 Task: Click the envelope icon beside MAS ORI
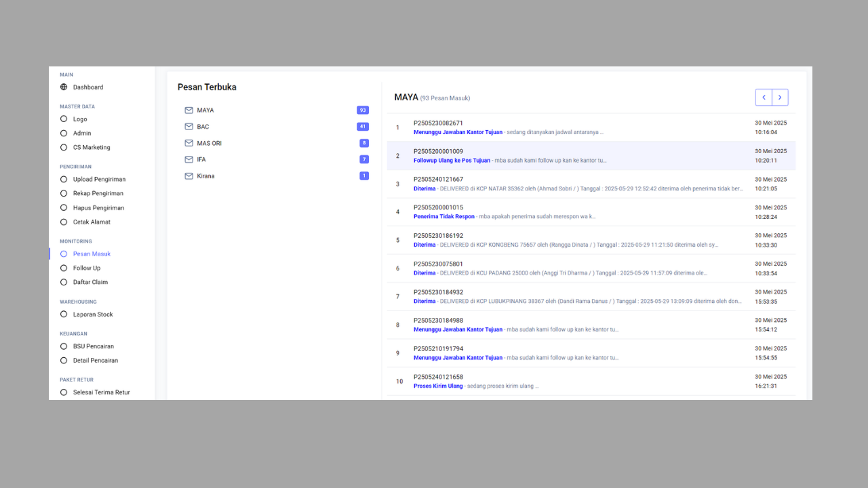pyautogui.click(x=189, y=143)
